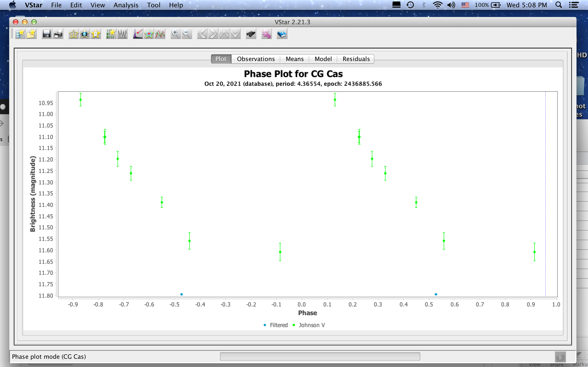Click the polynomial fit curves icon
588x367 pixels.
(x=160, y=34)
